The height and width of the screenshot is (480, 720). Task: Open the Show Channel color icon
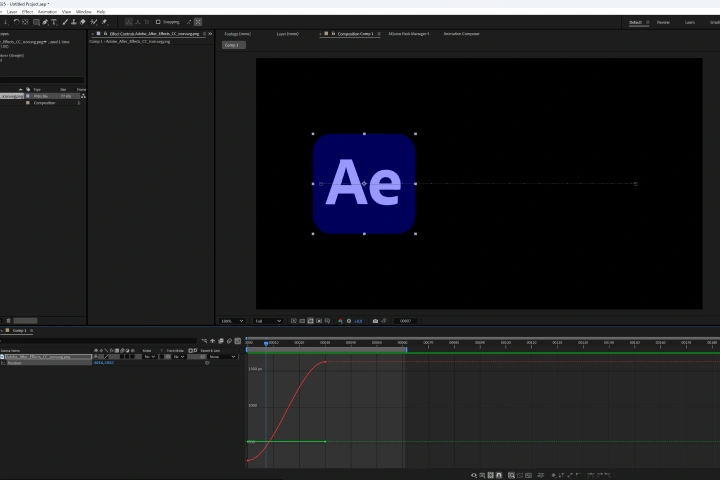(x=340, y=321)
